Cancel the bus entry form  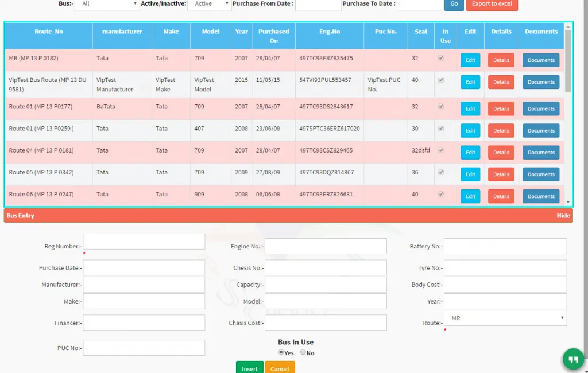280,368
